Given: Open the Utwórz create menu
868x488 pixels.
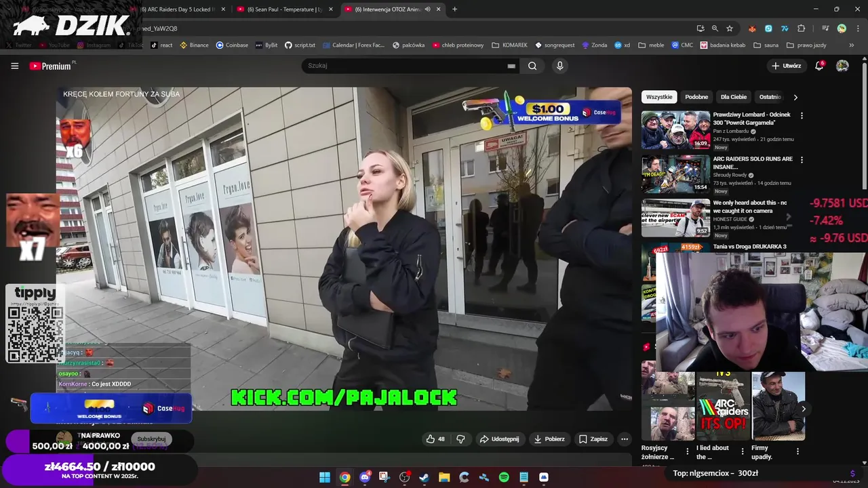Looking at the screenshot, I should click(x=786, y=66).
